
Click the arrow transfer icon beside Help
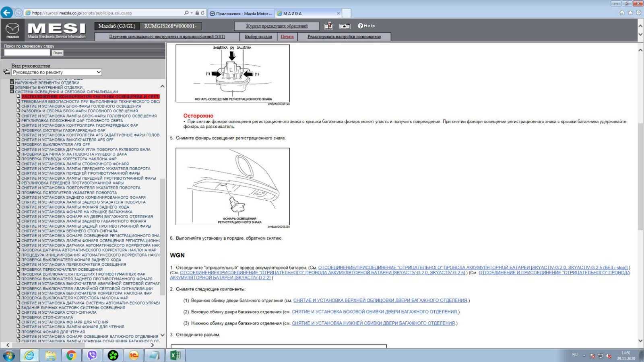pyautogui.click(x=345, y=26)
